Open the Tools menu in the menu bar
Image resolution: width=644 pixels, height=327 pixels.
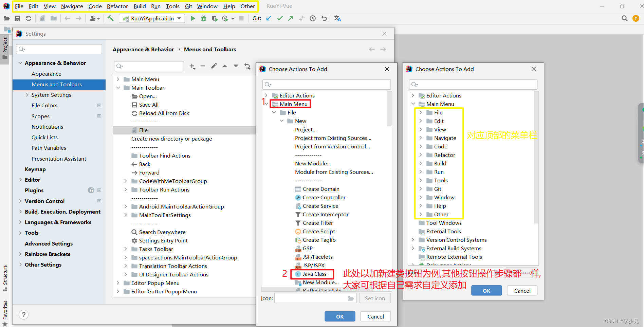pos(172,6)
